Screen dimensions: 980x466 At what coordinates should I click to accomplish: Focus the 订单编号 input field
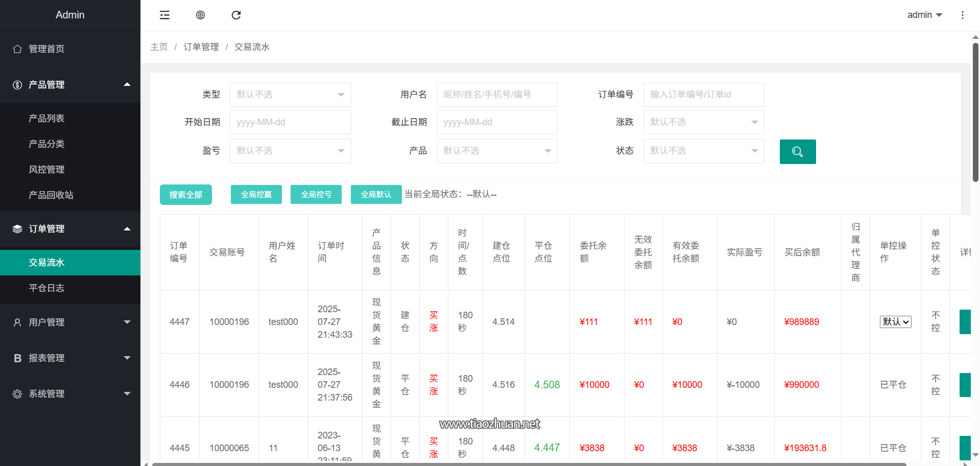pyautogui.click(x=704, y=95)
